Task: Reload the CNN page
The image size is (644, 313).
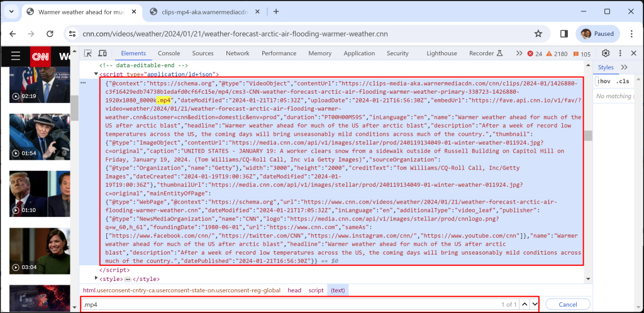Action: pos(50,34)
